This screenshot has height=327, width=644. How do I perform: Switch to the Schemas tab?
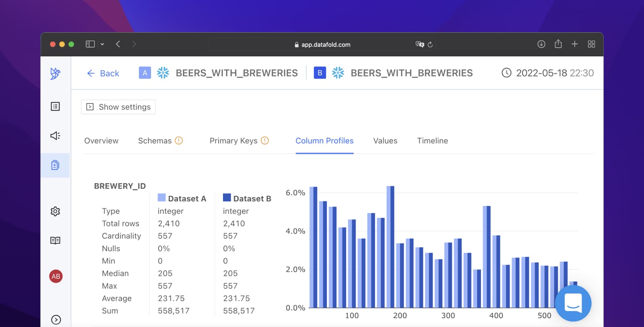pos(155,141)
